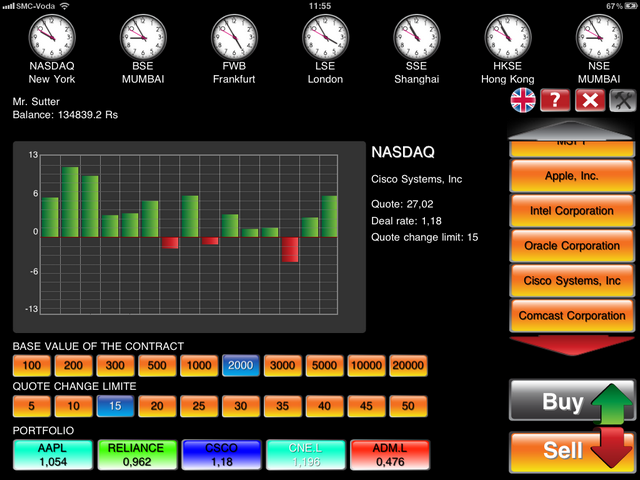640x480 pixels.
Task: Tap the Sell button with the red arrow
Action: [x=572, y=451]
